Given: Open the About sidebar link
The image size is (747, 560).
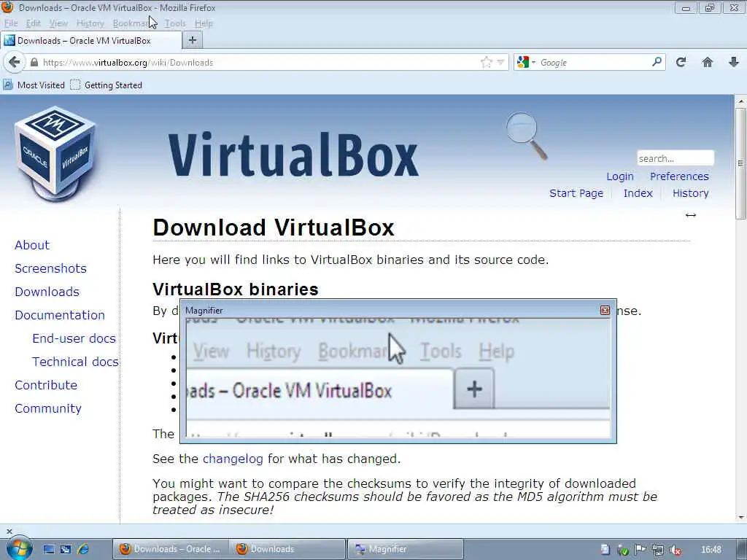Looking at the screenshot, I should click(x=32, y=245).
